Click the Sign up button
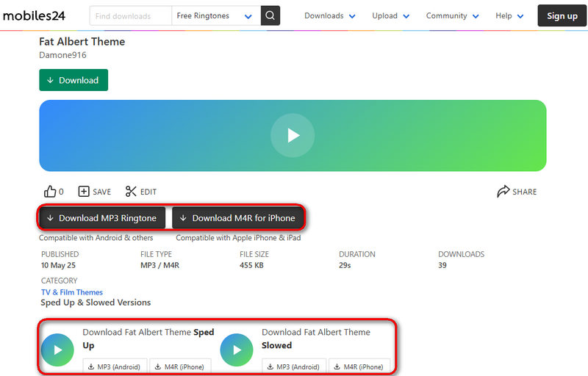 562,15
